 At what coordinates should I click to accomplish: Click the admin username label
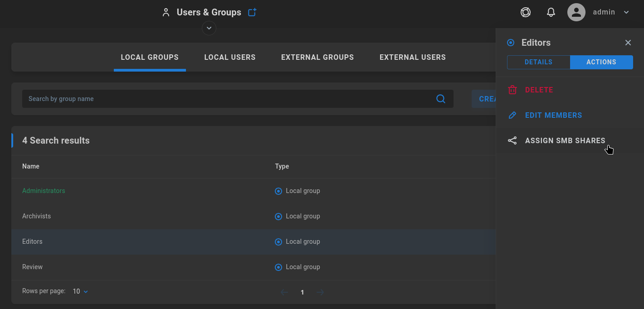coord(604,12)
